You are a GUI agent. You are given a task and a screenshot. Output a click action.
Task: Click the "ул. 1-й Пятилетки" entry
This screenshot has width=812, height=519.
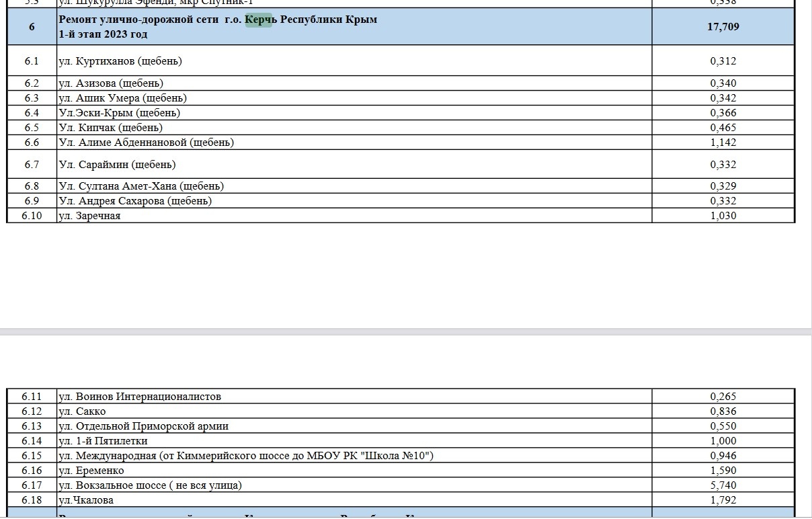(104, 441)
